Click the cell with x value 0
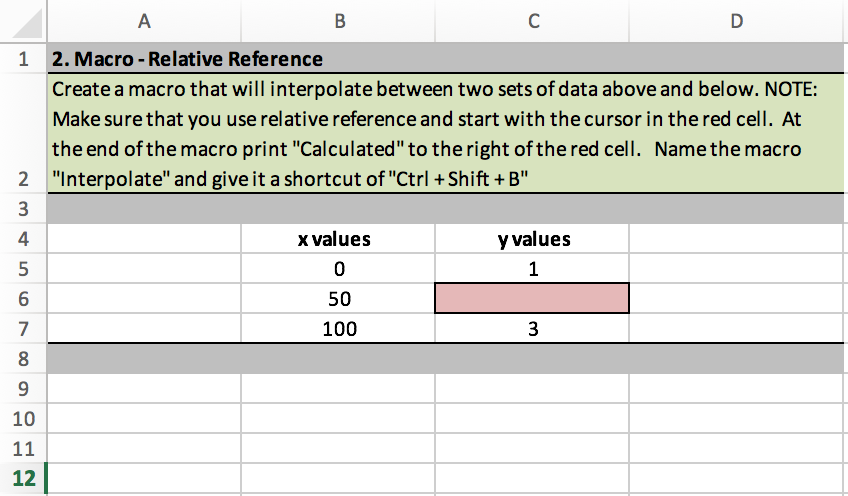The image size is (848, 496). pyautogui.click(x=338, y=268)
